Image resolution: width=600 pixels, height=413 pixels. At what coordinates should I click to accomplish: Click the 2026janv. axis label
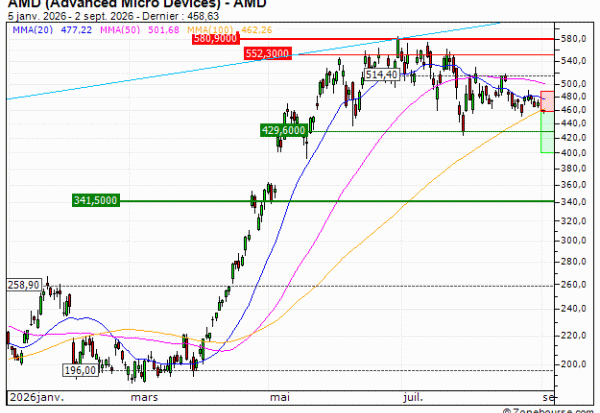[37, 398]
